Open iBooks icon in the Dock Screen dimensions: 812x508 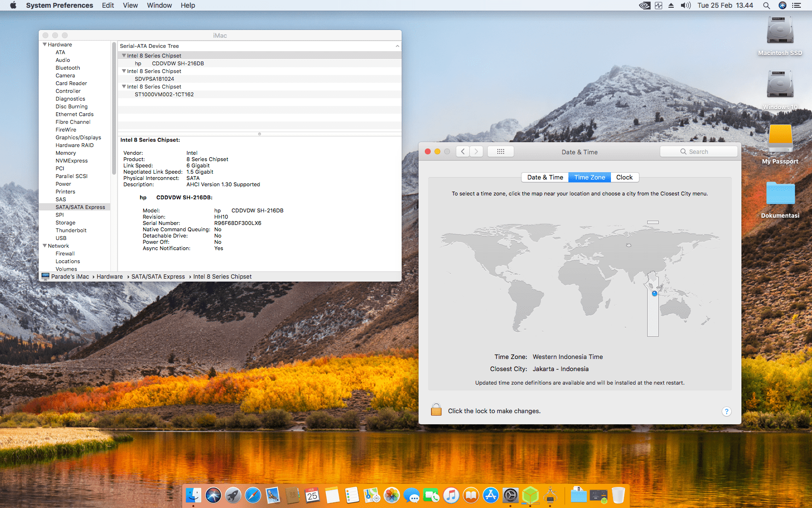click(471, 495)
